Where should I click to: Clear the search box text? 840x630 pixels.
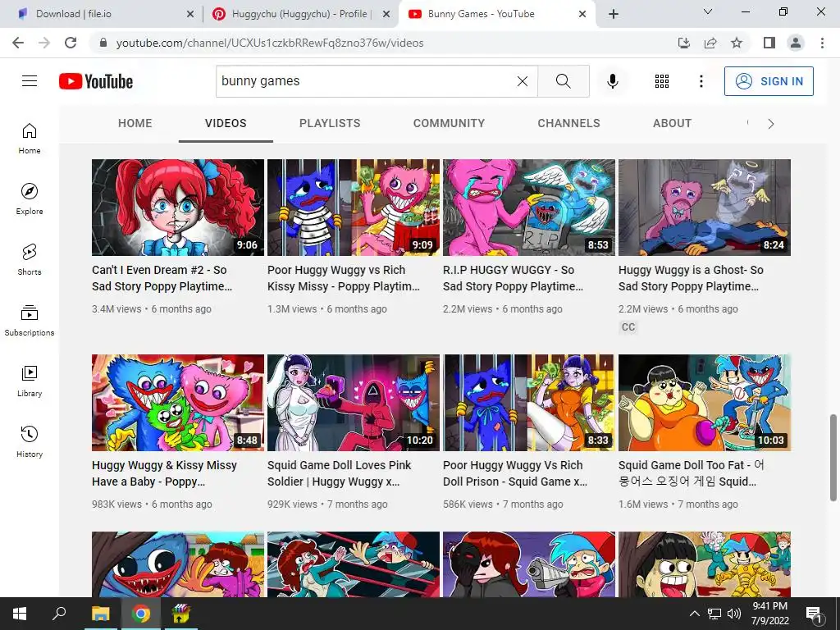(523, 81)
